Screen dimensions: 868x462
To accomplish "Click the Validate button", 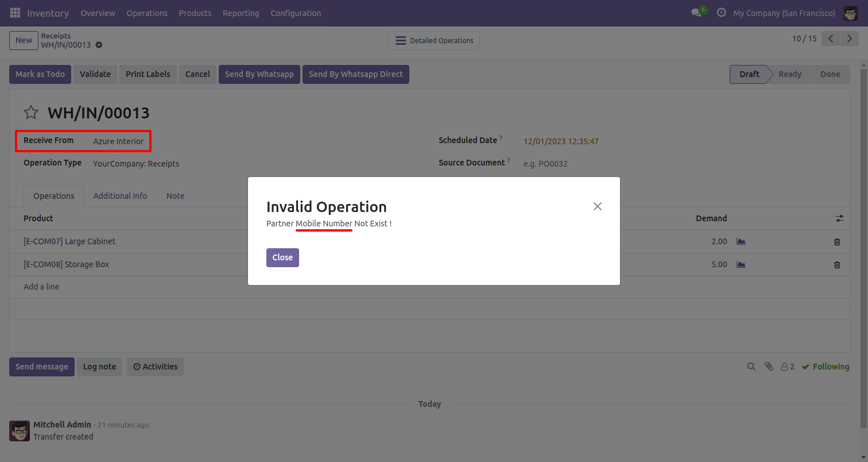I will [95, 74].
